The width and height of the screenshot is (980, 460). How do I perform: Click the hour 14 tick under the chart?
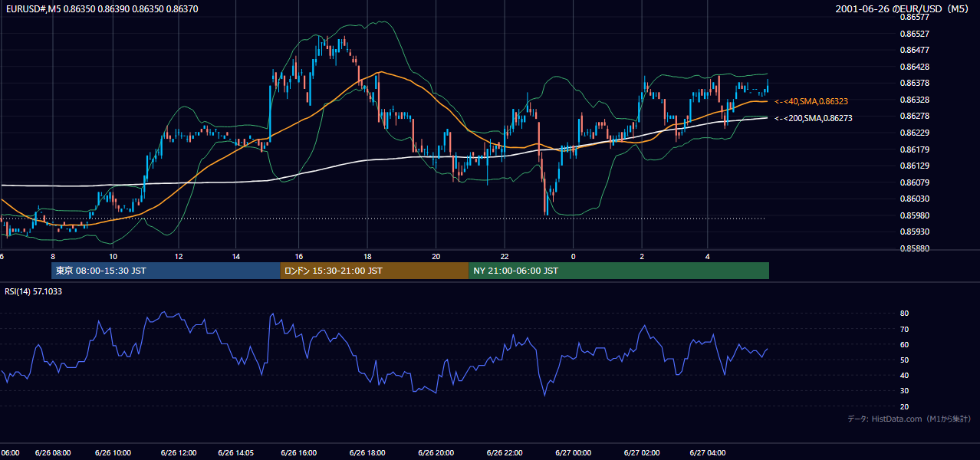pyautogui.click(x=236, y=256)
